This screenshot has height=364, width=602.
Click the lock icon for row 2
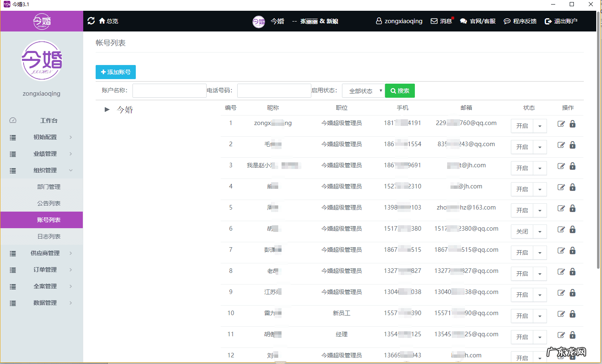pyautogui.click(x=573, y=145)
